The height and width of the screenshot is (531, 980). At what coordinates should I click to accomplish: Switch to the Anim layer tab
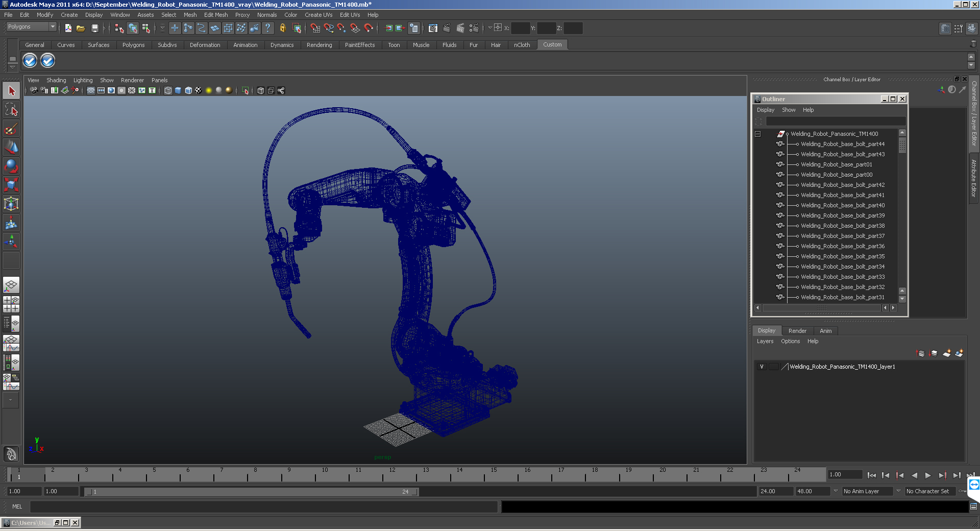pyautogui.click(x=825, y=331)
